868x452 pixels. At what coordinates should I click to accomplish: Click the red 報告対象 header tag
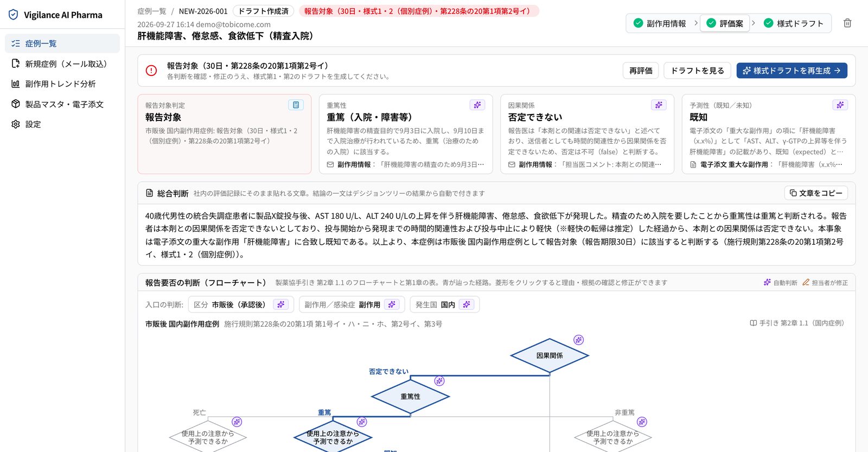pos(419,11)
